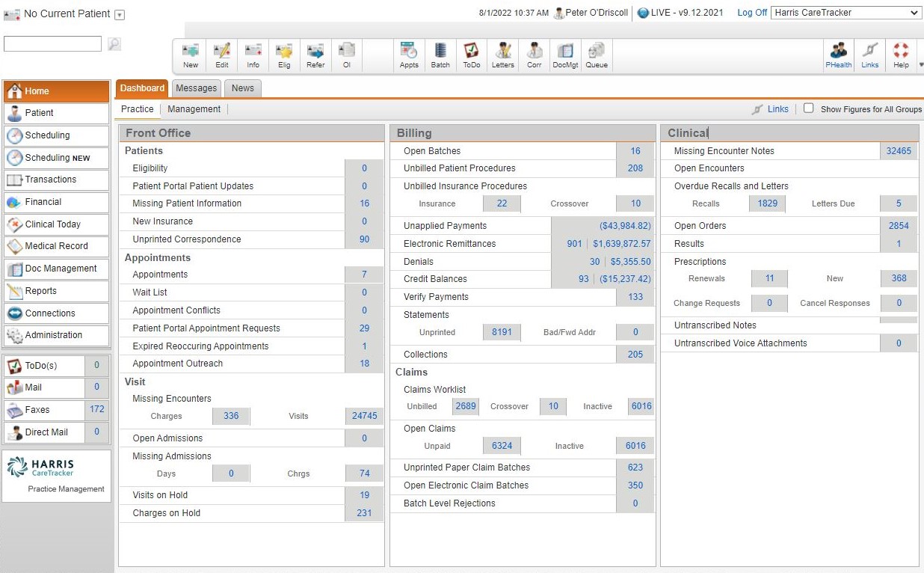The height and width of the screenshot is (573, 924).
Task: Open the Mail sidebar item
Action: tap(56, 387)
